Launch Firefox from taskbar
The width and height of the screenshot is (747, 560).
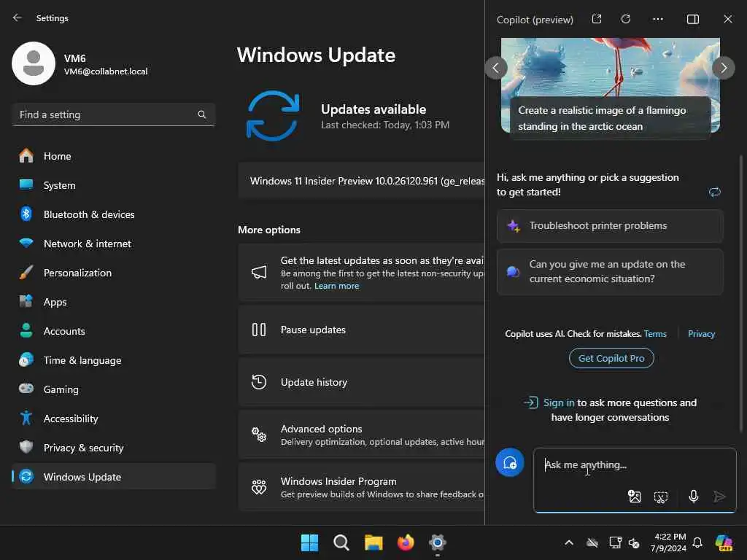(x=406, y=542)
